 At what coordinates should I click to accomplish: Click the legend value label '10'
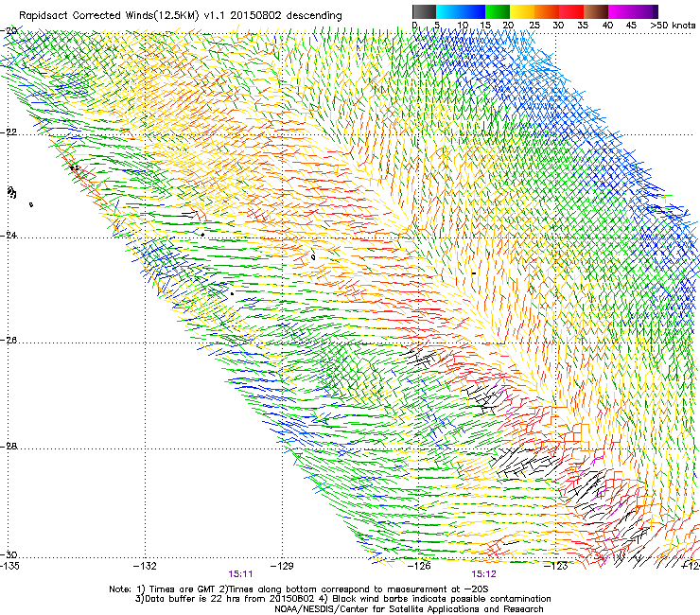(462, 26)
